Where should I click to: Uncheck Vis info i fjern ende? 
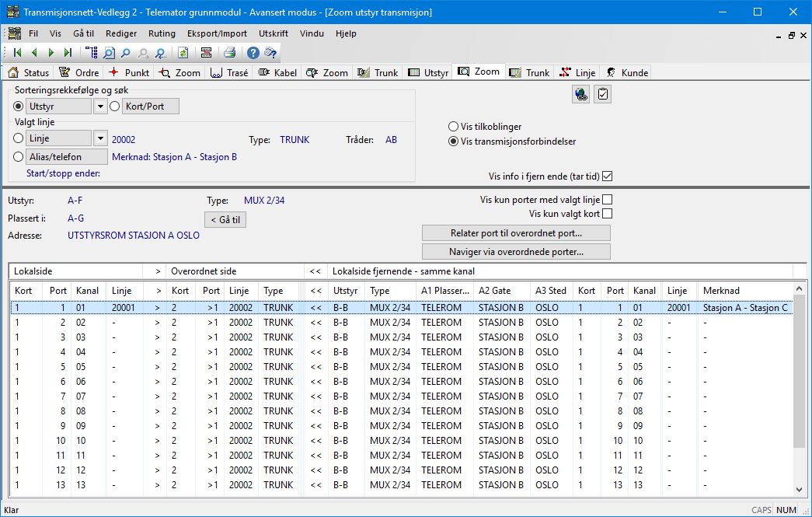(x=608, y=176)
